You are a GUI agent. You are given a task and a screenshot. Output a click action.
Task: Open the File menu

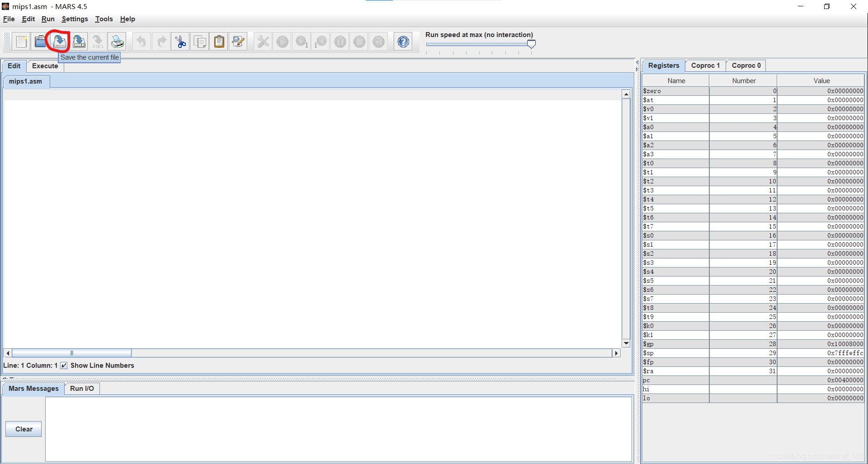[9, 19]
